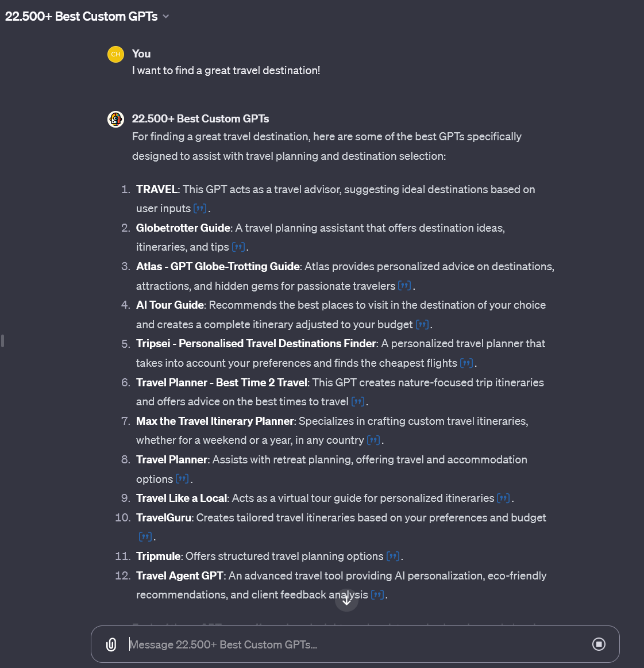The height and width of the screenshot is (668, 644).
Task: Click the message input field
Action: [356, 644]
